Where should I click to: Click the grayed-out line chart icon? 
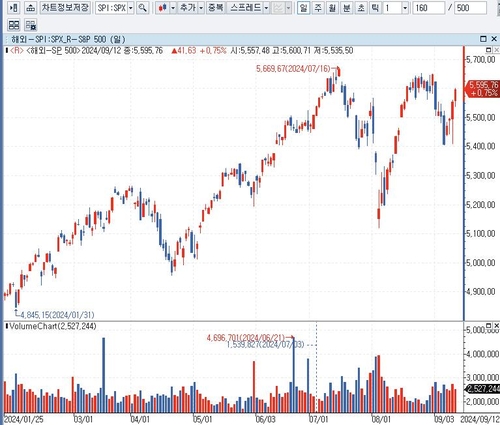(278, 8)
